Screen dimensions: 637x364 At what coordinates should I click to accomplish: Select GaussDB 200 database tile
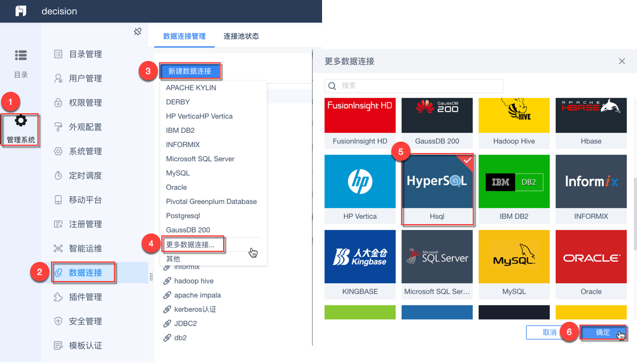[437, 123]
